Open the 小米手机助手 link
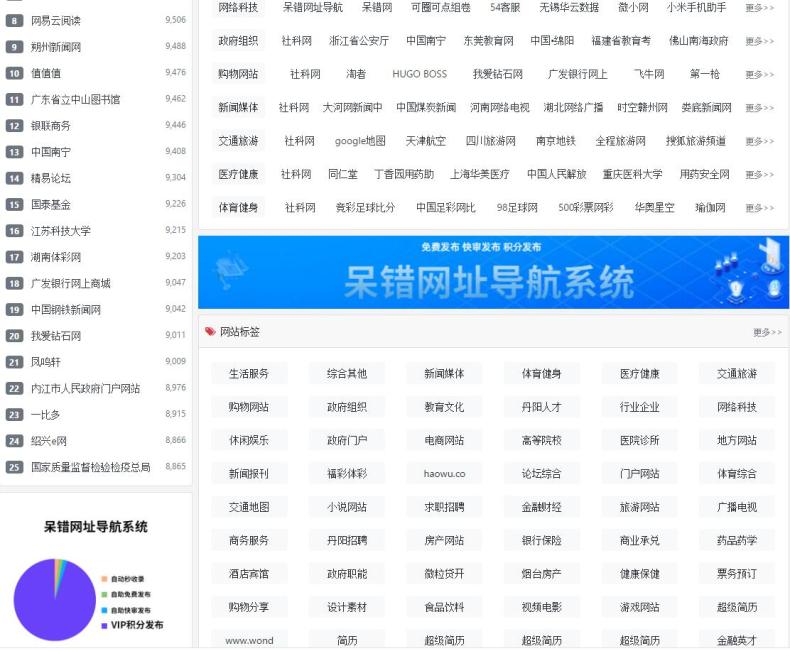This screenshot has width=790, height=651. pos(696,8)
